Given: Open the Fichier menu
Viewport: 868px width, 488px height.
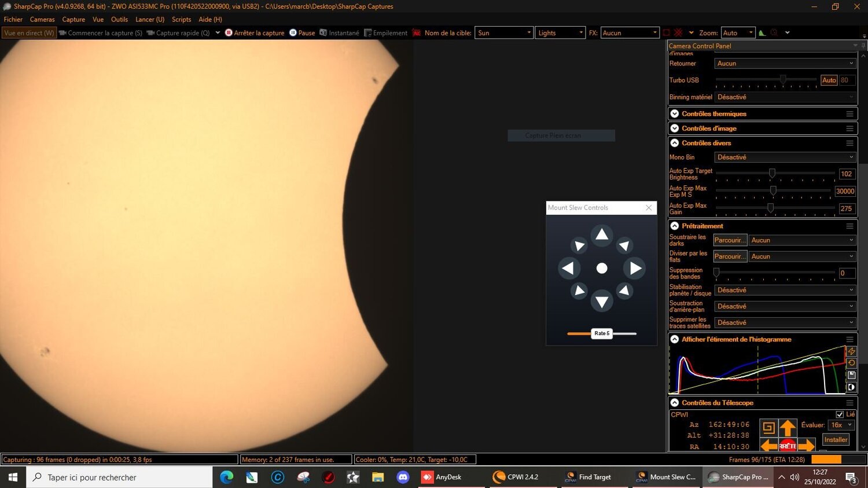Looking at the screenshot, I should coord(13,19).
